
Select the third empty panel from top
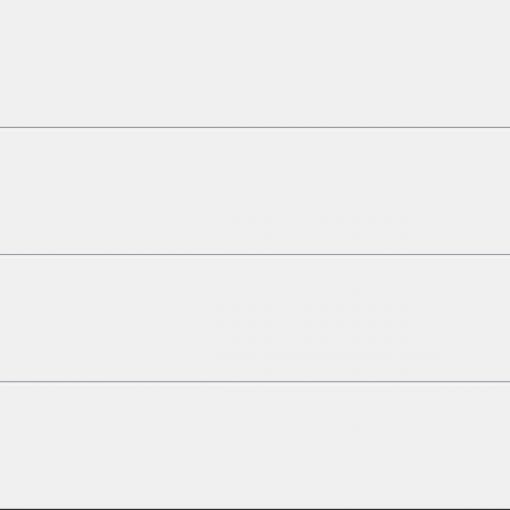tap(255, 318)
